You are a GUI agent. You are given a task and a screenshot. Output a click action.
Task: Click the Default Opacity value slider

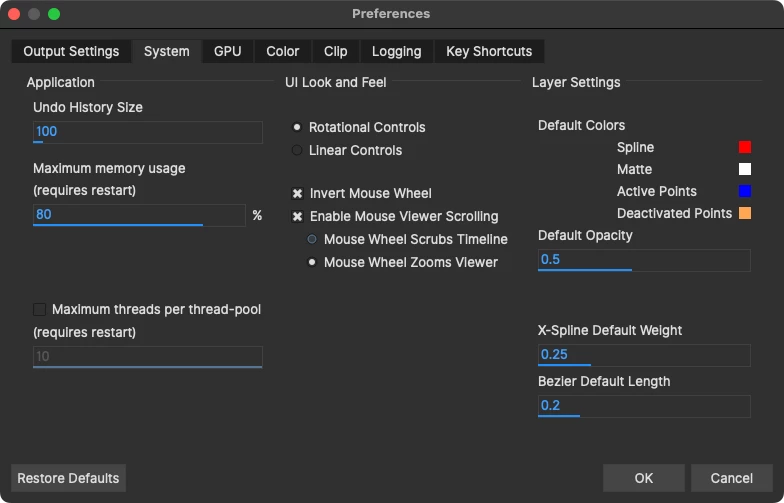pos(643,260)
